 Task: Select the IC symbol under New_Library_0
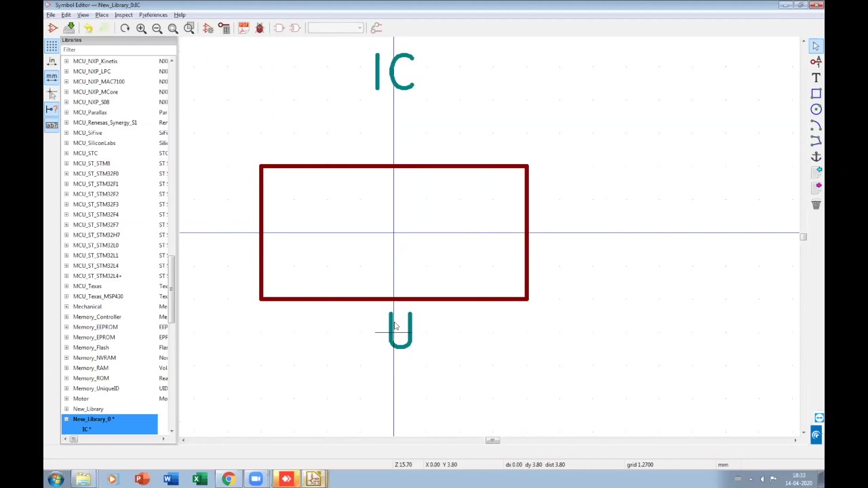85,429
